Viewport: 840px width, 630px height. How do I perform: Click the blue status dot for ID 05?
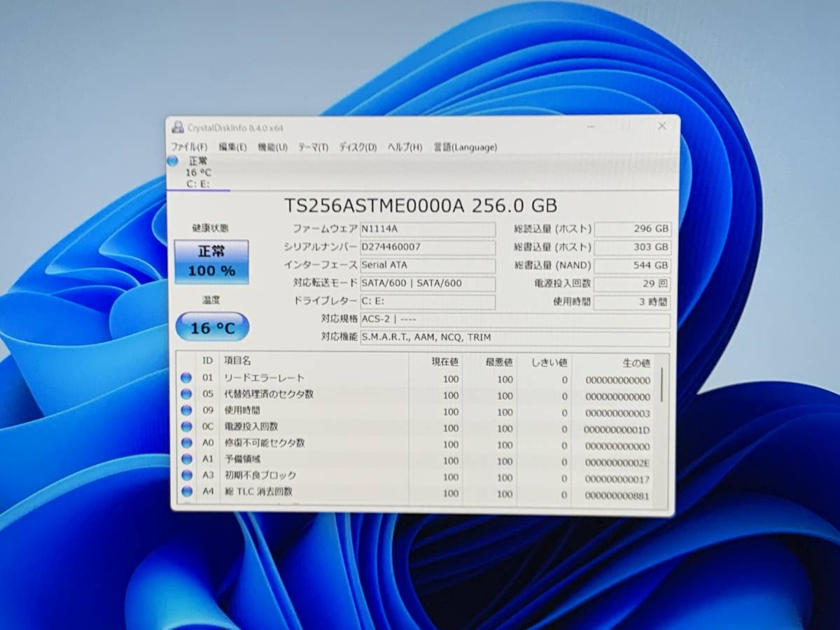click(x=186, y=394)
